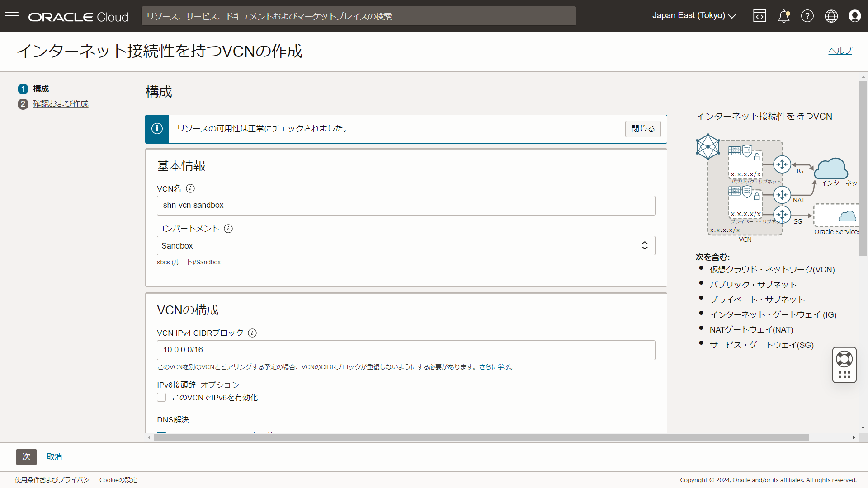The height and width of the screenshot is (488, 868).
Task: Click the 次 button
Action: pos(26,457)
